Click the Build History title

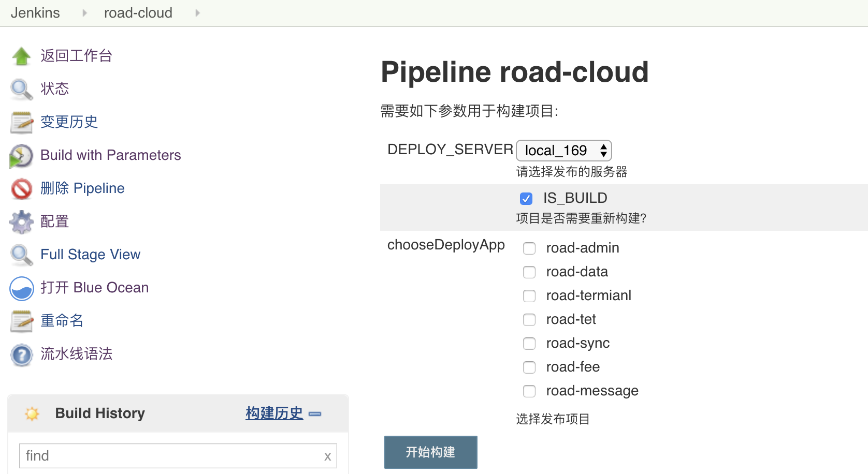[x=100, y=413]
